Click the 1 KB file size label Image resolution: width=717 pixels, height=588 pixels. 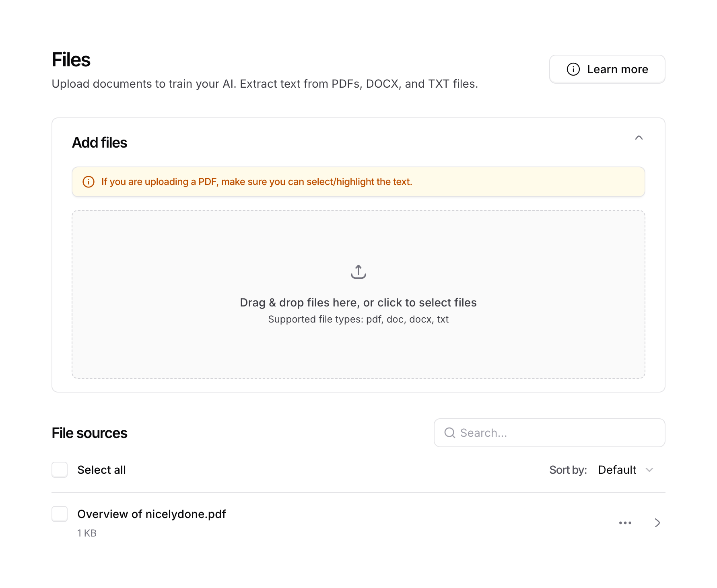click(87, 533)
